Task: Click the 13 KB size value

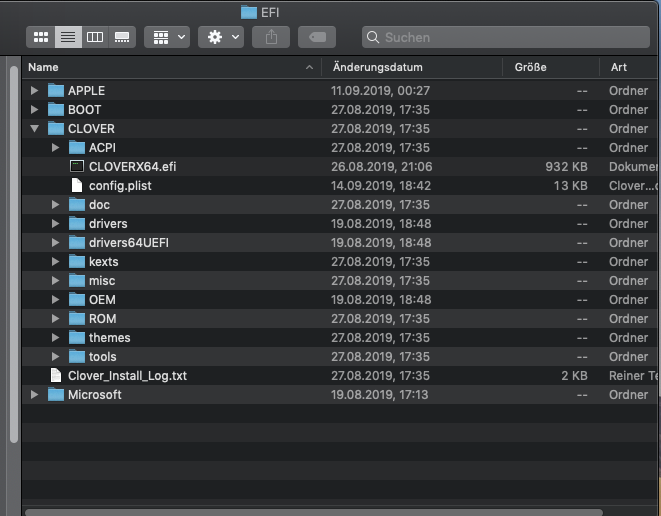Action: pyautogui.click(x=570, y=185)
